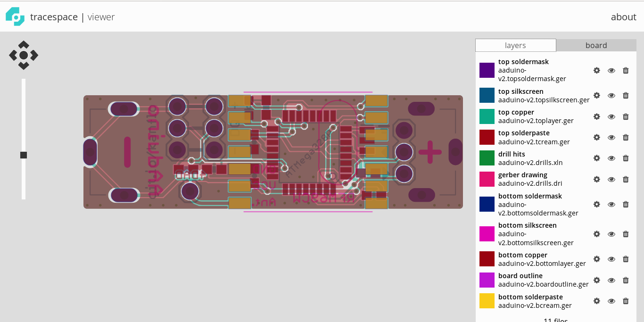The image size is (644, 322).
Task: Click the PCB board render
Action: tap(273, 152)
